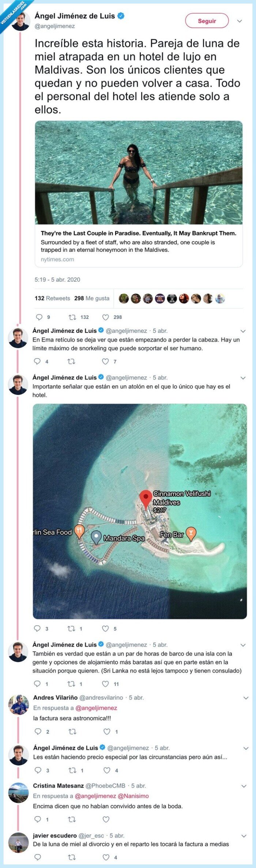Like the snorkeling tweet with 7 likes
The width and height of the screenshot is (256, 868).
[x=105, y=361]
